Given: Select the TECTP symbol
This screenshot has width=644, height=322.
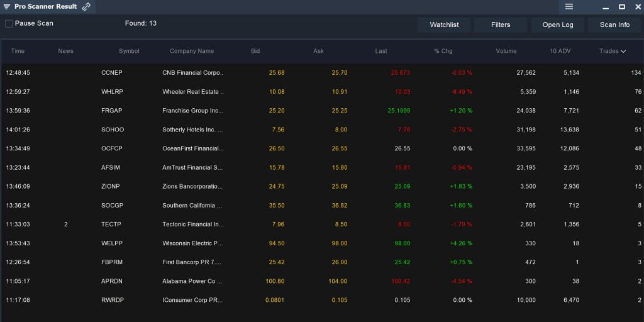Looking at the screenshot, I should (111, 225).
